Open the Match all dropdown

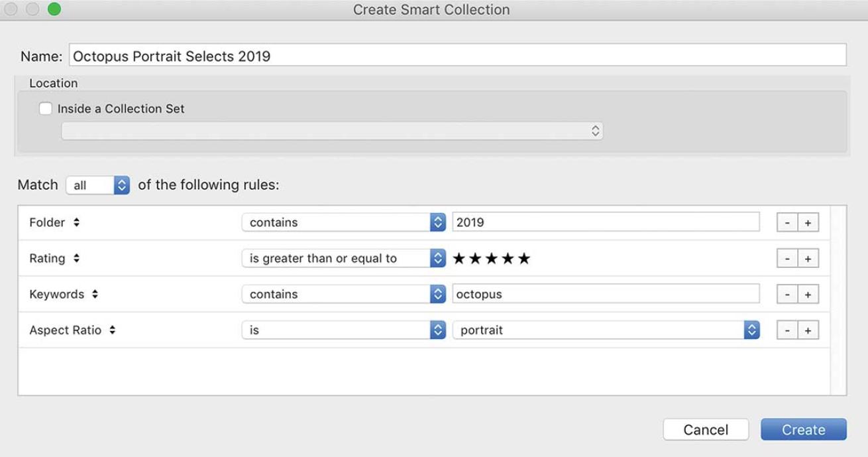[97, 185]
